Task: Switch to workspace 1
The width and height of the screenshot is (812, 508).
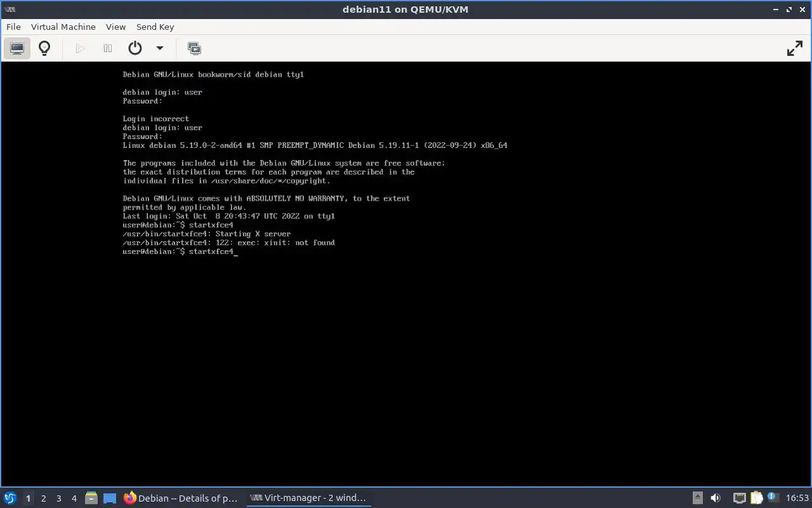Action: (28, 498)
